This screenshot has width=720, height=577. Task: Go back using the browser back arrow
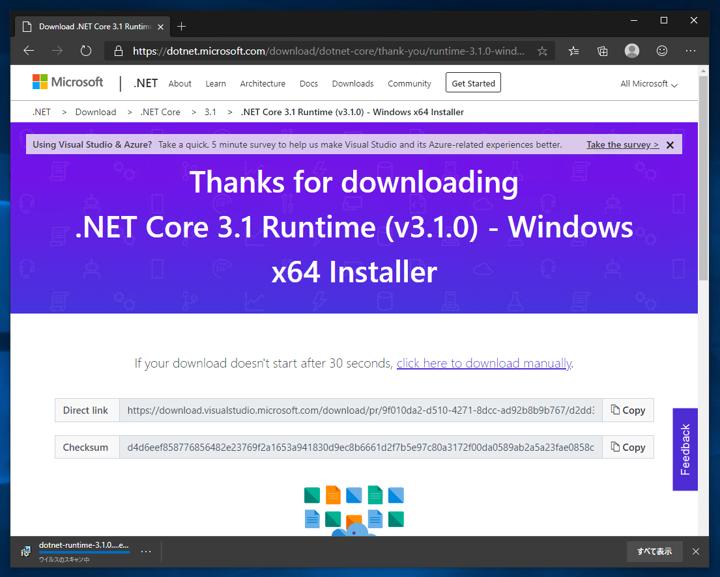click(29, 50)
